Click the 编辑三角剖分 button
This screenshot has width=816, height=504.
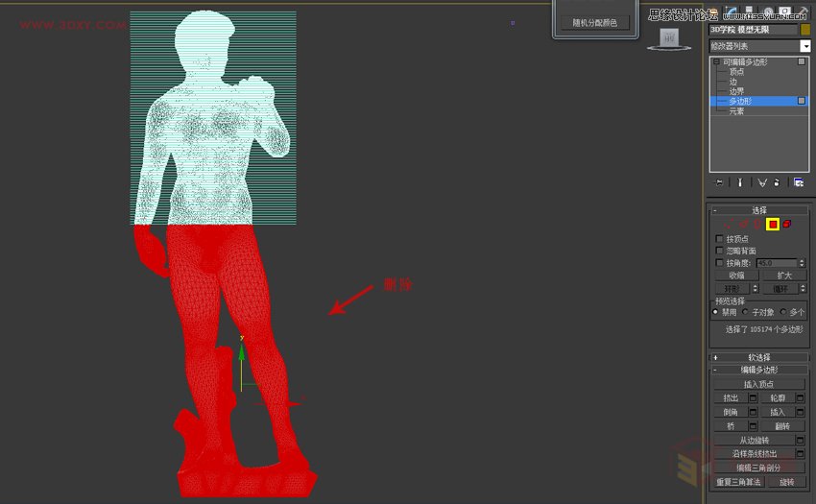[x=759, y=468]
